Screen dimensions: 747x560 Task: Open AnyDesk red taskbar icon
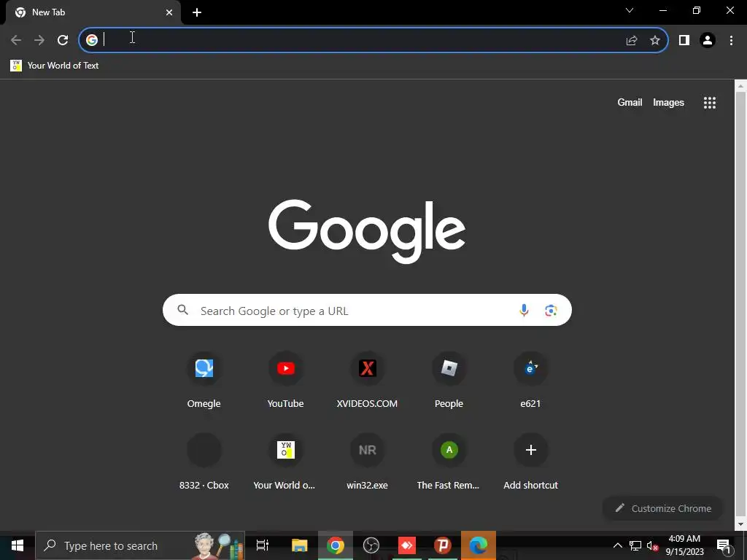[407, 545]
